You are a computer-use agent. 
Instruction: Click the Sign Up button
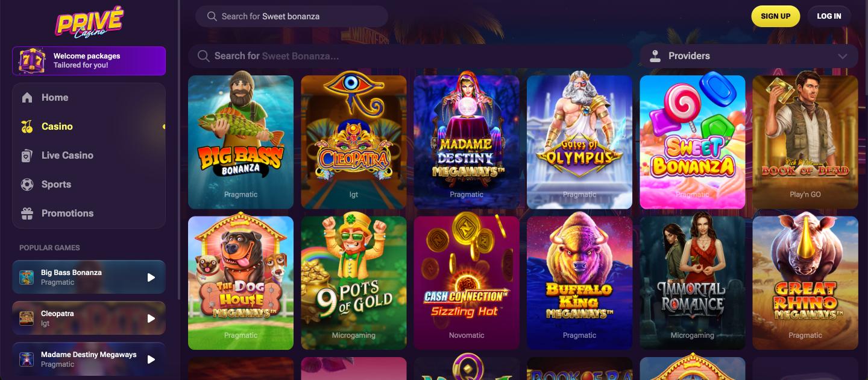[x=775, y=16]
